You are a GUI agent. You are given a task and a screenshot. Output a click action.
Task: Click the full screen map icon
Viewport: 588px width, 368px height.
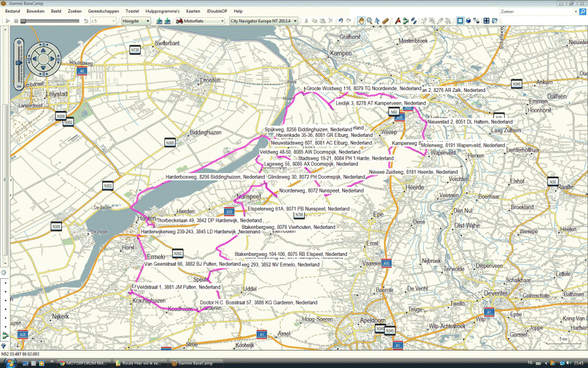coord(486,21)
